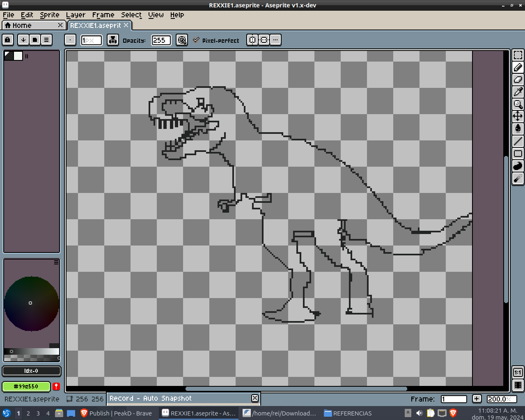Select the black palette swatch
This screenshot has height=420, width=525.
(x=9, y=56)
